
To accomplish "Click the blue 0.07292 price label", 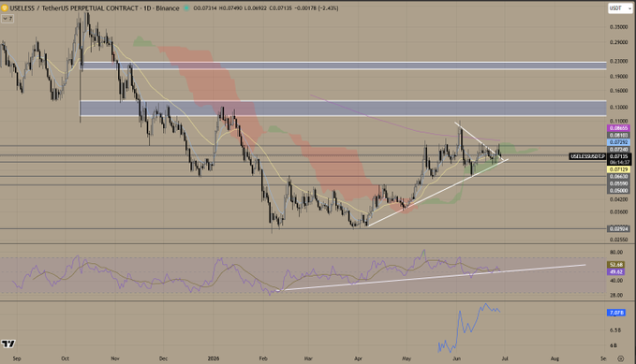I will tap(618, 142).
